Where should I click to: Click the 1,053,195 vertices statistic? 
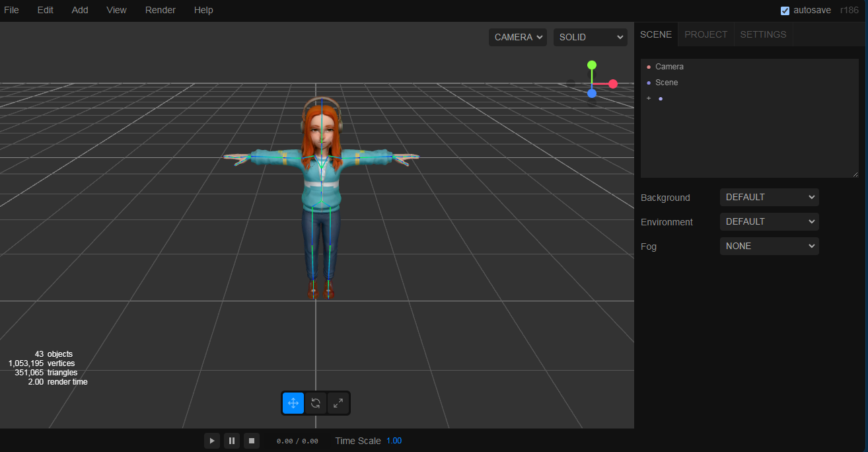pyautogui.click(x=41, y=363)
